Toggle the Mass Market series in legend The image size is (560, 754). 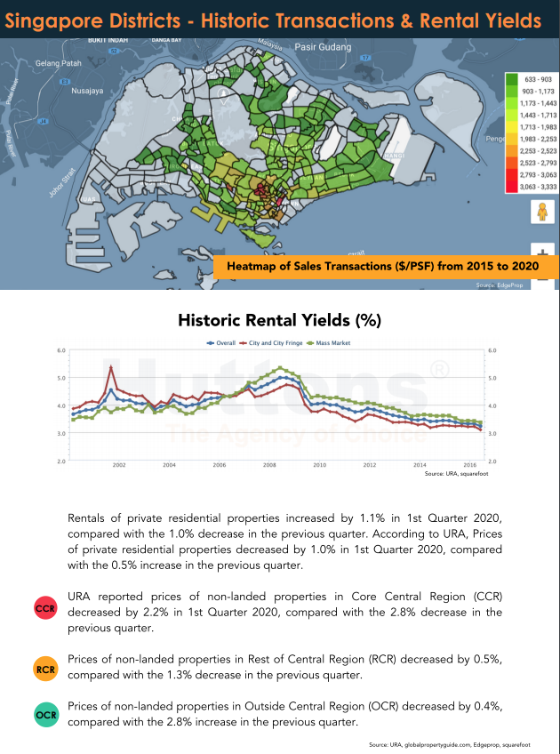328,343
